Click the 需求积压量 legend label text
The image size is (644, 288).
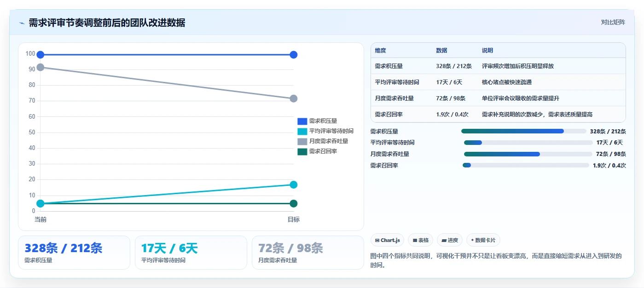323,121
